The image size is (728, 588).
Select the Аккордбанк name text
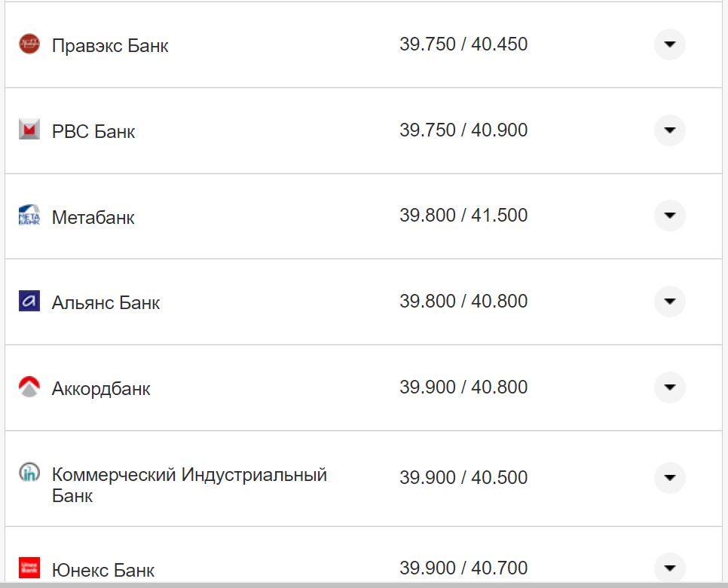coord(101,389)
